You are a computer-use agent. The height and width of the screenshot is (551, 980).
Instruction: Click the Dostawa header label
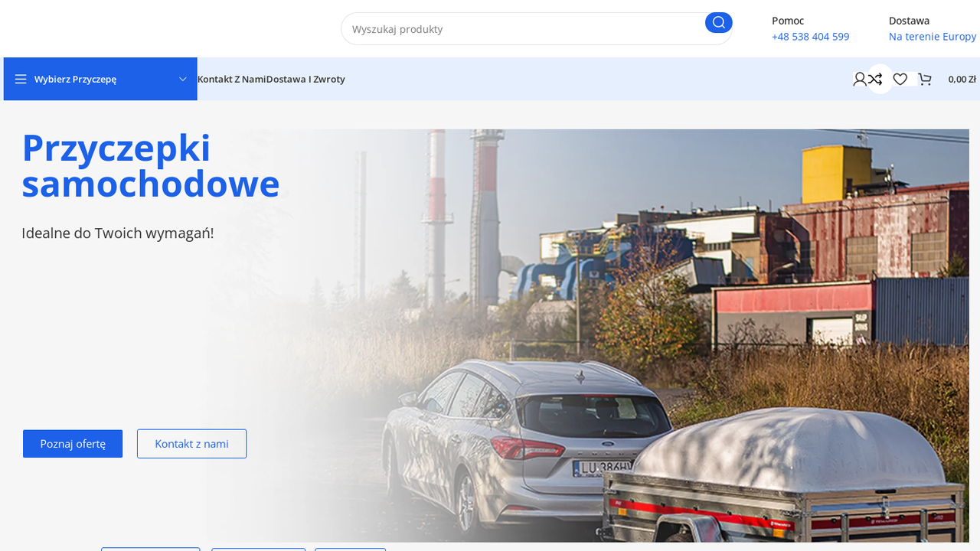(x=909, y=21)
